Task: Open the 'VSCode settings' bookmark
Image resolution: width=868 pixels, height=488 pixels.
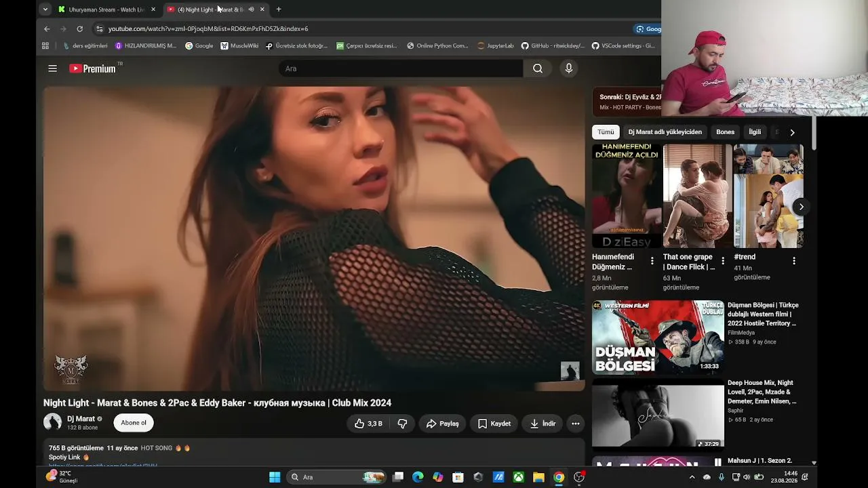Action: [623, 46]
